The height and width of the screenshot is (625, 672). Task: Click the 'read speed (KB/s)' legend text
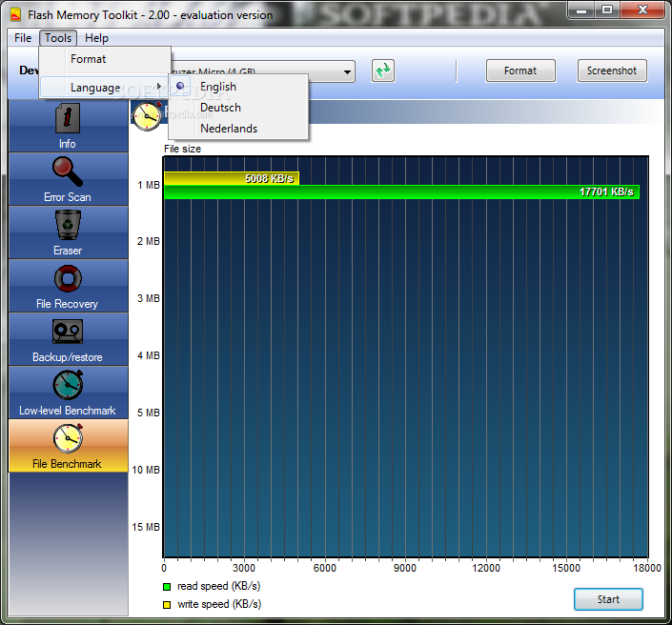(218, 586)
